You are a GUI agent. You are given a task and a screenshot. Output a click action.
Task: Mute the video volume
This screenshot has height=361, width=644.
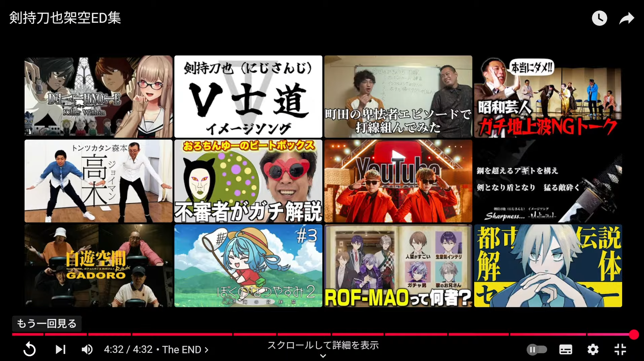coord(87,350)
